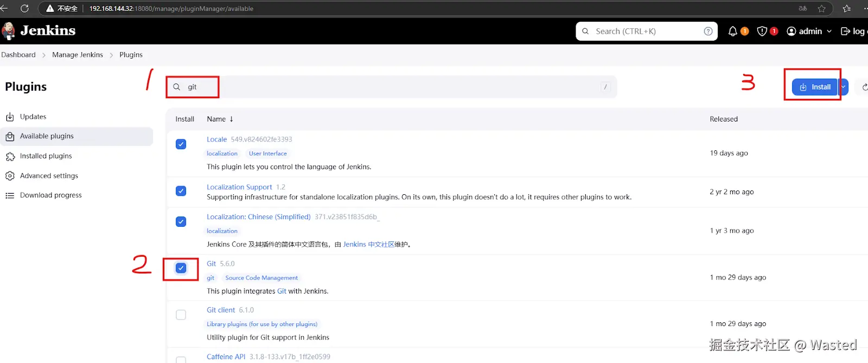Viewport: 868px width, 363px height.
Task: Click the Install column header
Action: tap(185, 119)
